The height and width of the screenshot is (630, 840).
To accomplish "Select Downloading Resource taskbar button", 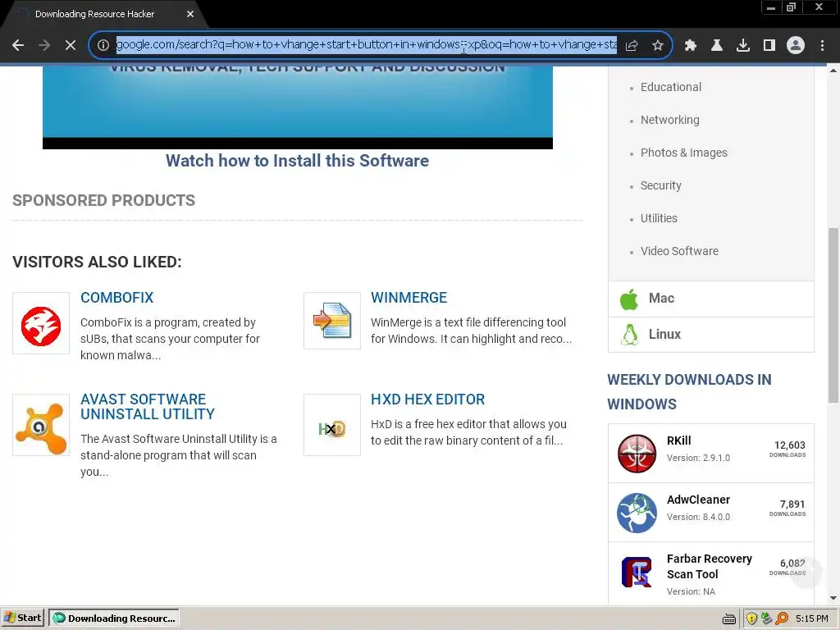I will [113, 618].
